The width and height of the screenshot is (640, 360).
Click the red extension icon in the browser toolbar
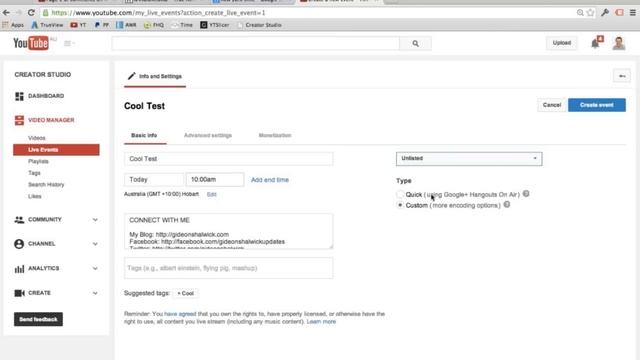[619, 13]
